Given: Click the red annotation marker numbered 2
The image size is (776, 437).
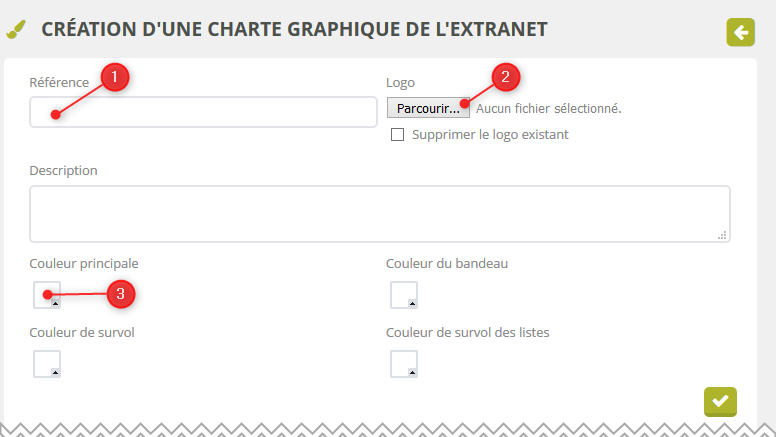Looking at the screenshot, I should tap(505, 76).
